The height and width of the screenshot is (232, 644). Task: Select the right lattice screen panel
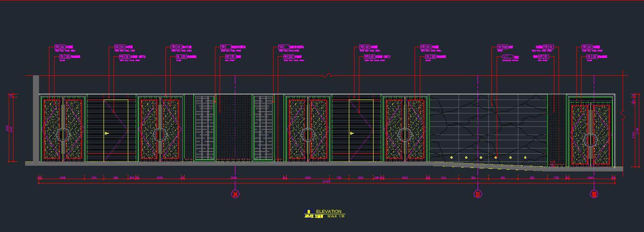pyautogui.click(x=263, y=128)
